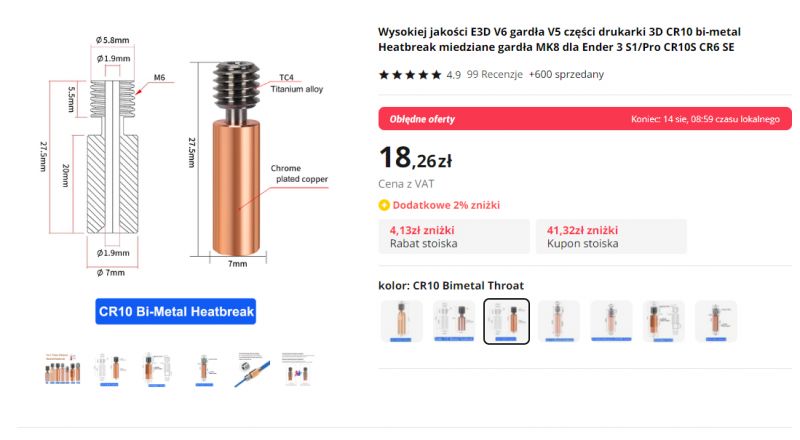Open the 99 Recenzje reviews link
Screen dimensions: 800x440
coord(494,74)
